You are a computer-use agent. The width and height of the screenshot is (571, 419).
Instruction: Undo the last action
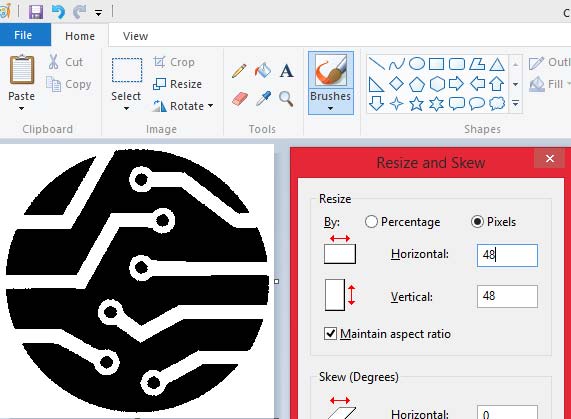tap(58, 12)
